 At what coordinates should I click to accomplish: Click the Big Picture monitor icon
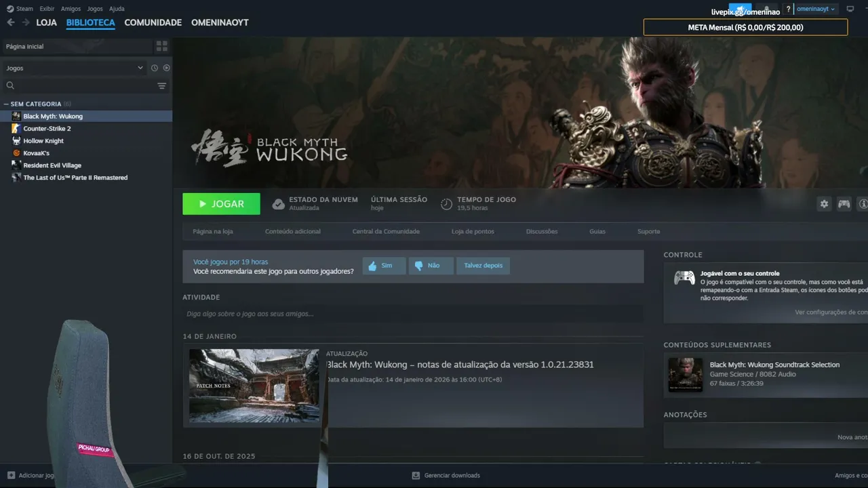coord(850,9)
